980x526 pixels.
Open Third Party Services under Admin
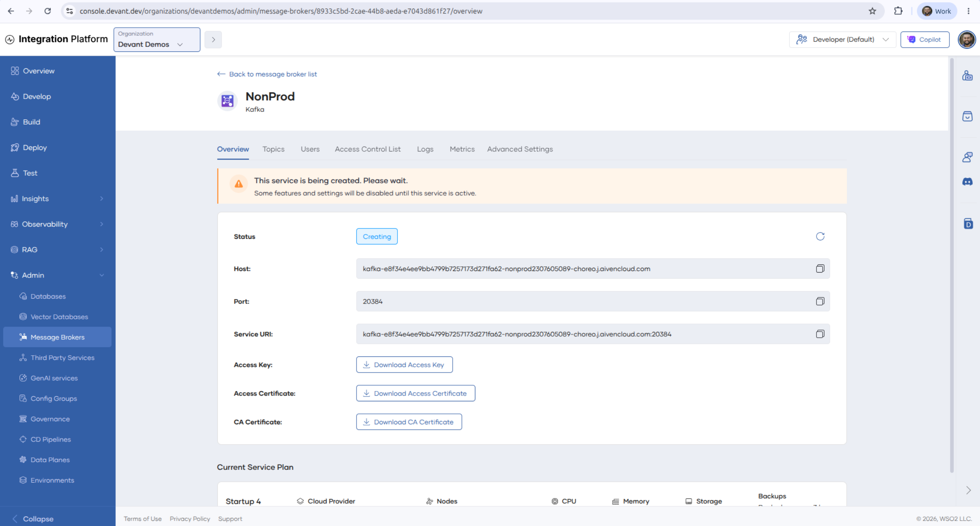pyautogui.click(x=57, y=357)
